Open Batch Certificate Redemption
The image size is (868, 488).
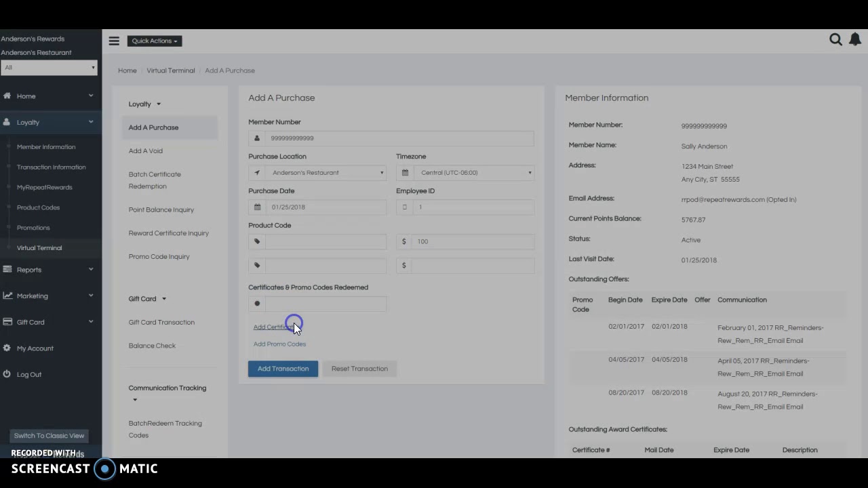155,180
